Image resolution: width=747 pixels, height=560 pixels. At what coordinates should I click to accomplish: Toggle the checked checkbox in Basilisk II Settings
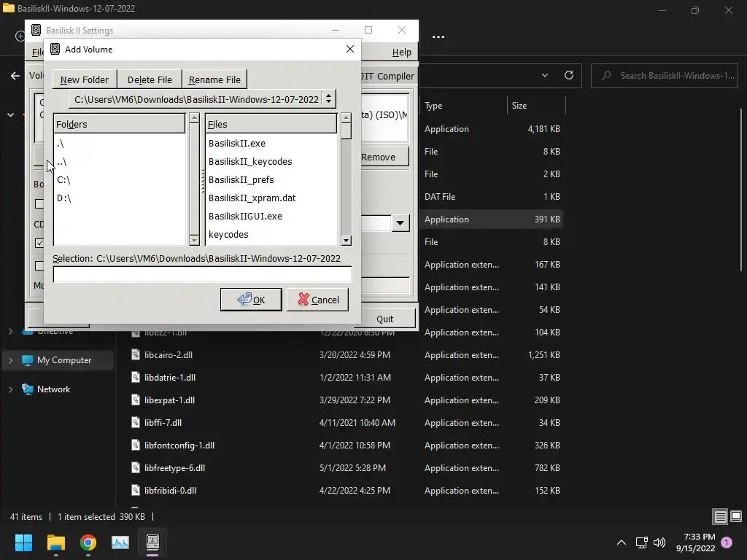click(39, 243)
